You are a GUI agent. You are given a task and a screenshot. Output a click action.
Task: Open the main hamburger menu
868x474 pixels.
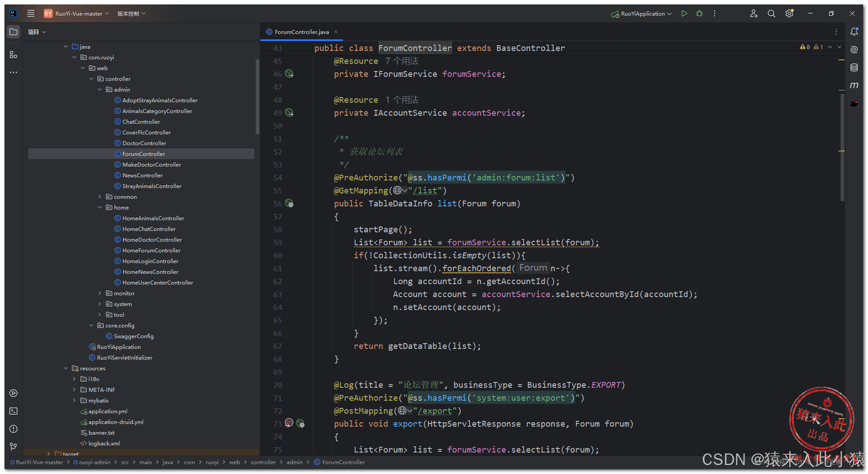click(x=31, y=13)
